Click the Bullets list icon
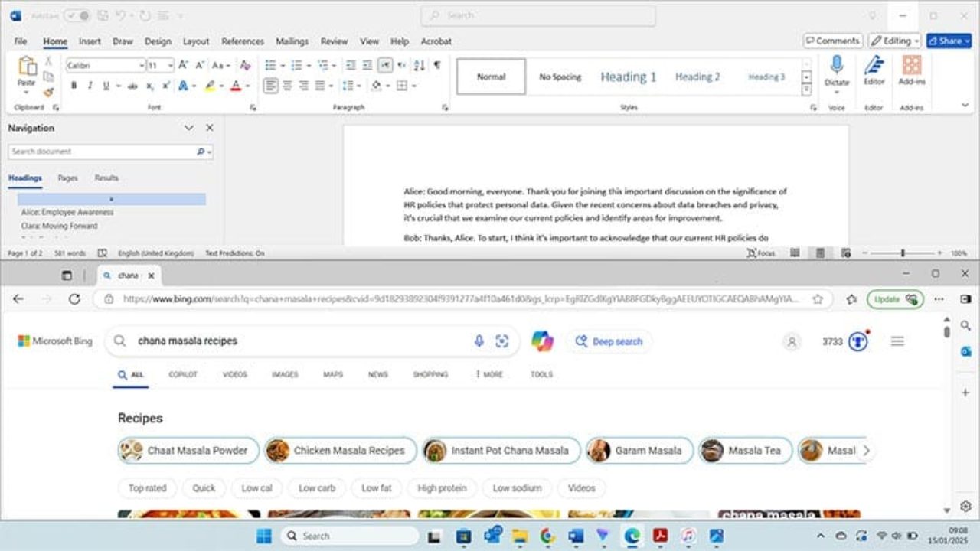 [x=270, y=64]
